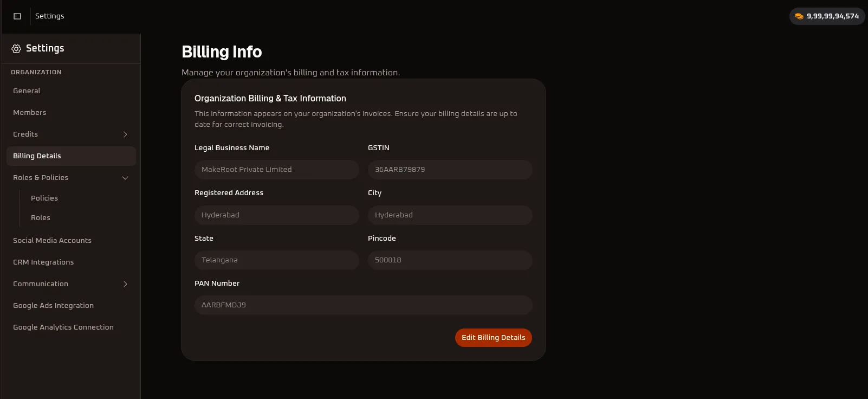The width and height of the screenshot is (868, 399).
Task: Click the Edit Billing Details button
Action: coord(494,338)
